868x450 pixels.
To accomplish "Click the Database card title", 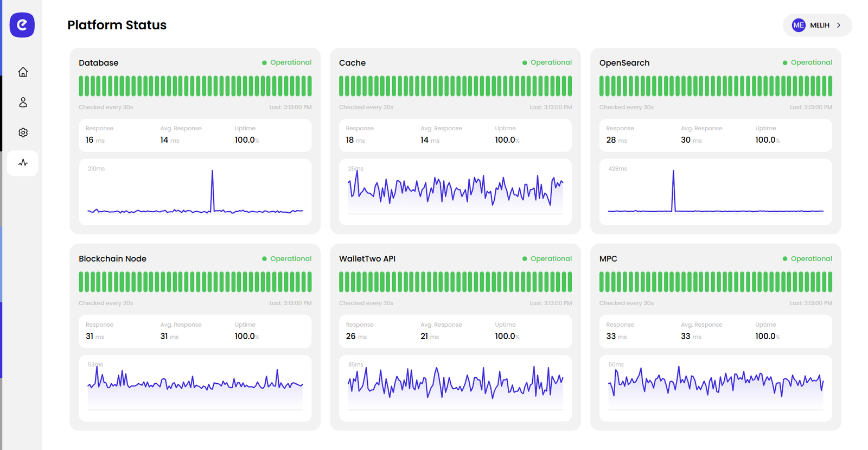I will (x=98, y=63).
